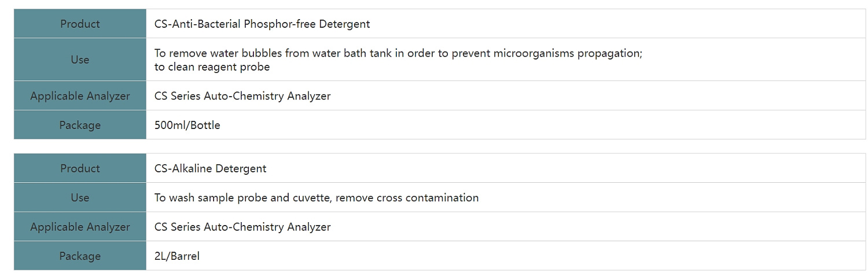Image resolution: width=868 pixels, height=280 pixels.
Task: Select the 'CS-Anti-Bacterial' product name text
Action: click(198, 24)
